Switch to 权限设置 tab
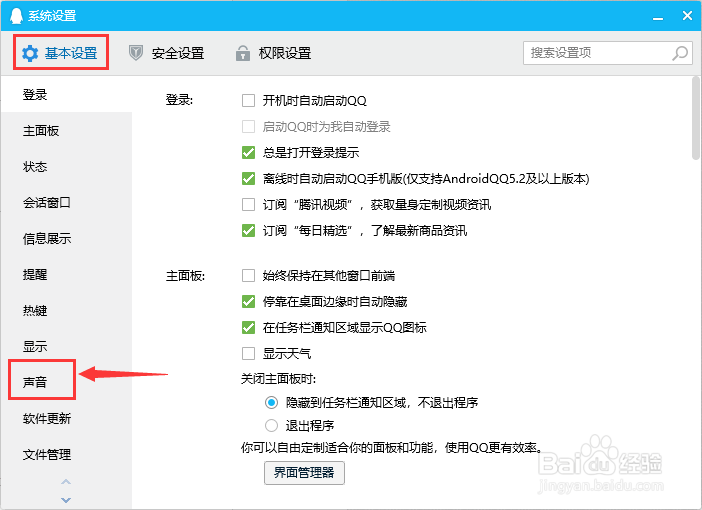Image resolution: width=702 pixels, height=510 pixels. tap(273, 53)
